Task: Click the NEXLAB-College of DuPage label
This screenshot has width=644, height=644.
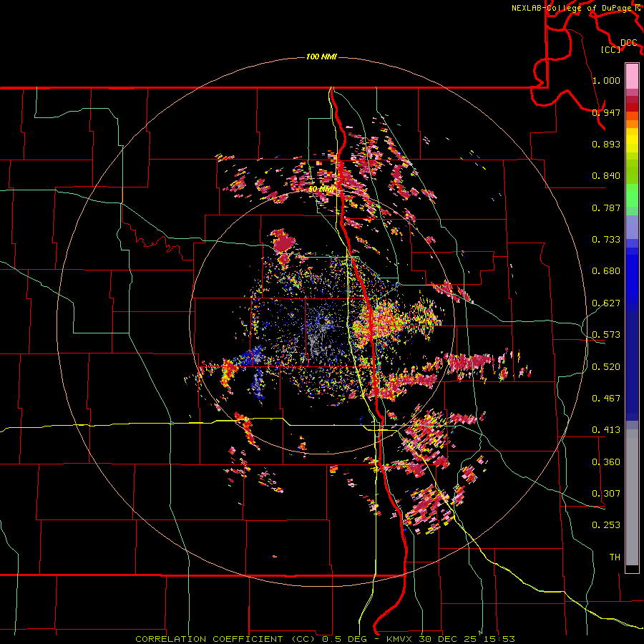Action: click(572, 8)
